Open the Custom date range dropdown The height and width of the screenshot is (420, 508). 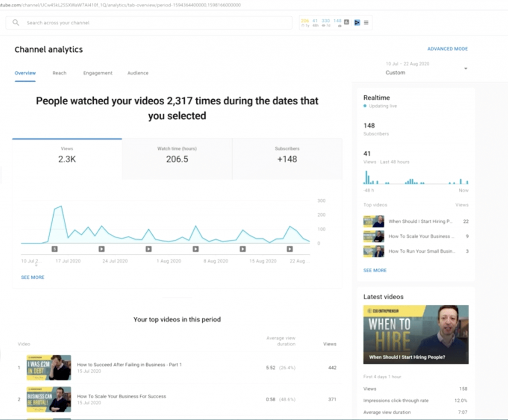coord(426,68)
